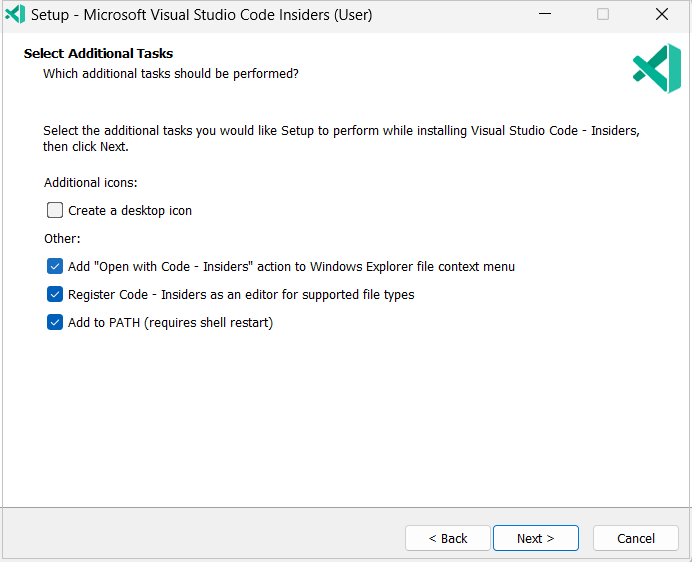This screenshot has height=562, width=692.
Task: Go back with the < Back button
Action: coord(448,538)
